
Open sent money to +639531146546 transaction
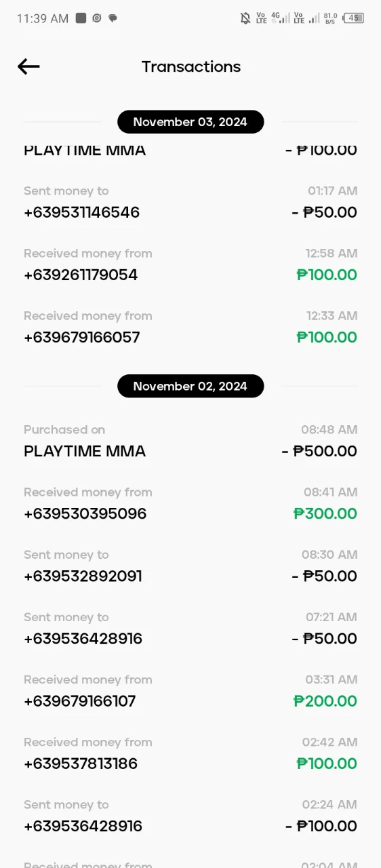190,203
